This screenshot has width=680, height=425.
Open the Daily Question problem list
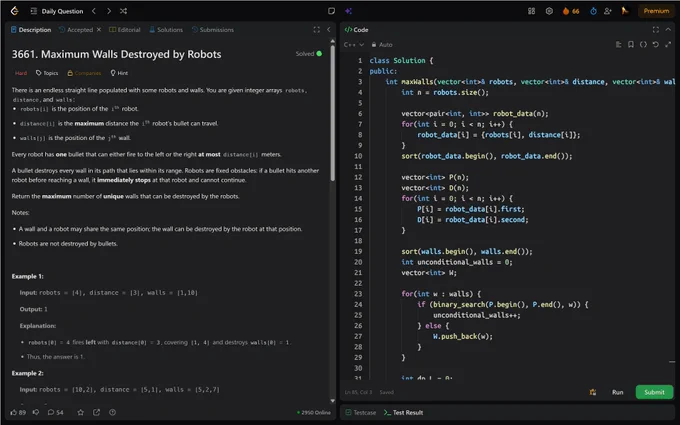click(57, 11)
